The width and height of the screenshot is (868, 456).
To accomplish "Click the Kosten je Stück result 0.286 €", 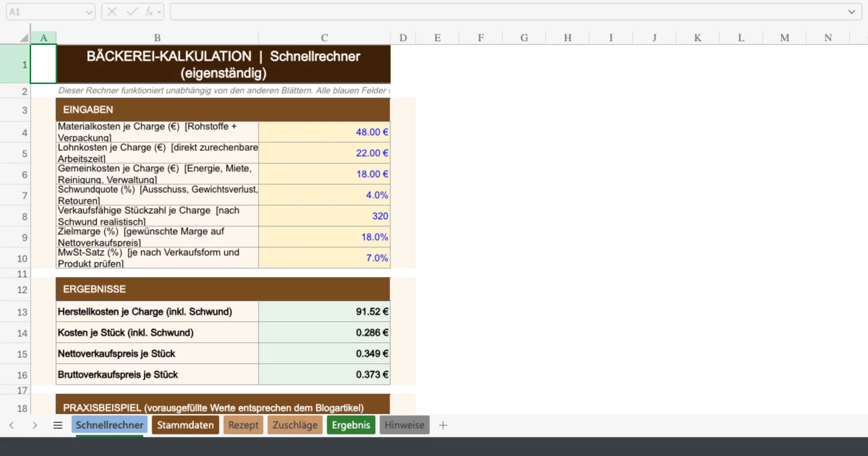I will [324, 333].
